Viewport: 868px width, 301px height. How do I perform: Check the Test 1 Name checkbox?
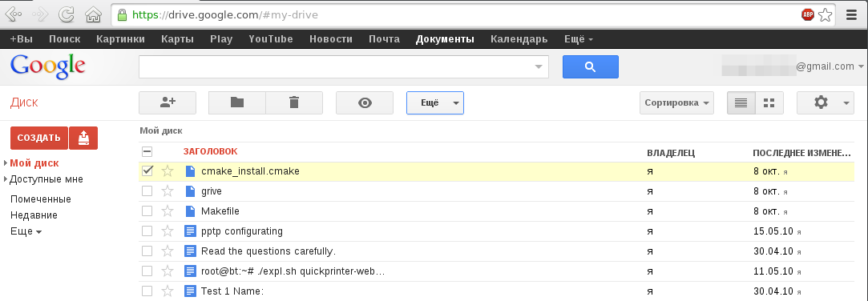point(147,291)
